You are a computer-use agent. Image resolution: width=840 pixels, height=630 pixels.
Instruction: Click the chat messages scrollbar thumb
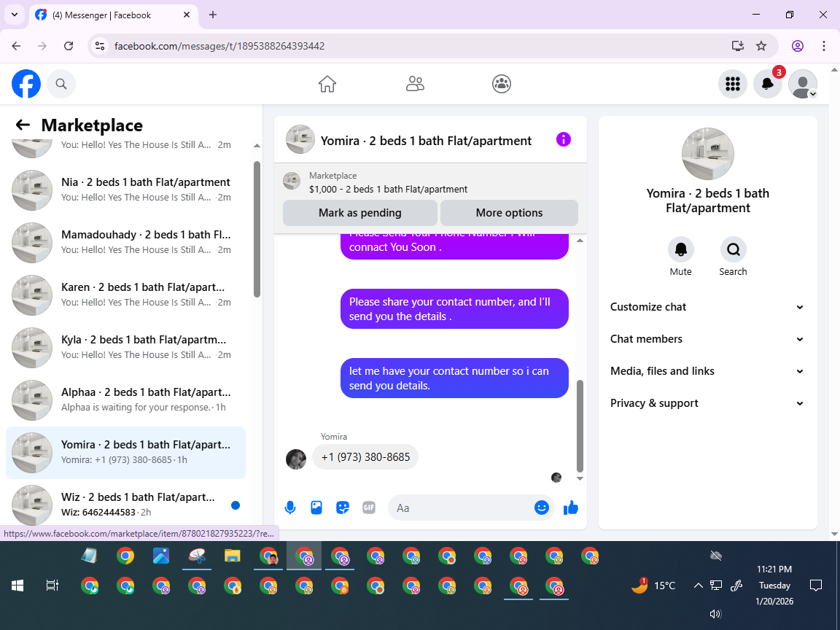(580, 426)
